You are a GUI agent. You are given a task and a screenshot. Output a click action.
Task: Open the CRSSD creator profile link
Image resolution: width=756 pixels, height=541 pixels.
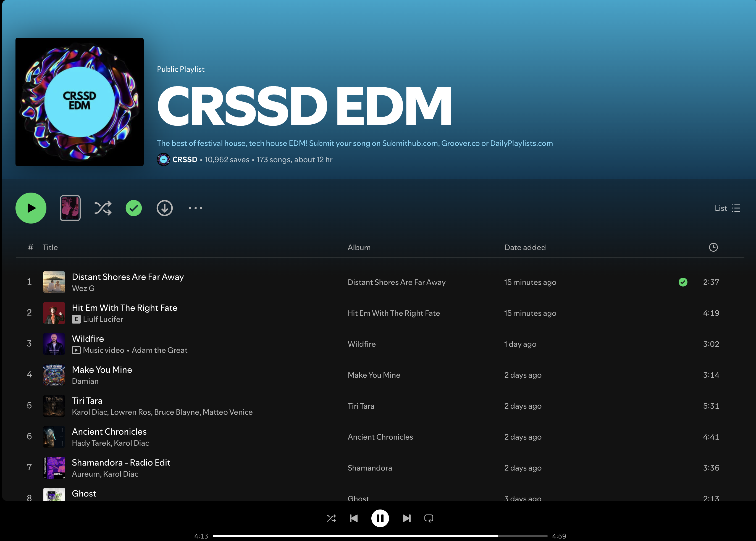(185, 160)
